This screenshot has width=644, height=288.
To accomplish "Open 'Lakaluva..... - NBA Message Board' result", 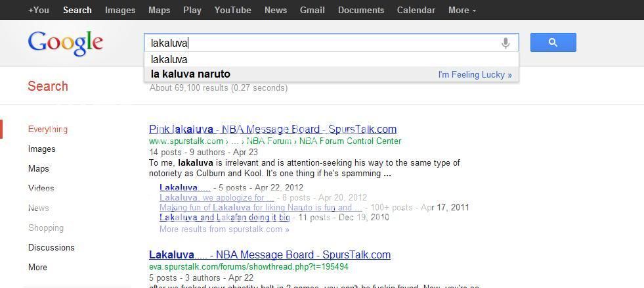I will (x=269, y=254).
